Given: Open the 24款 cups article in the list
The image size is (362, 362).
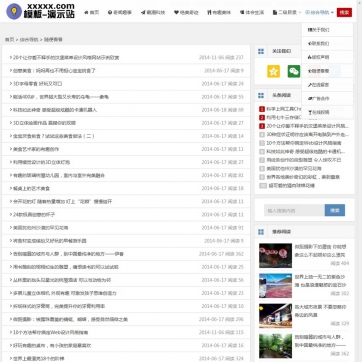Looking at the screenshot, I should pyautogui.click(x=34, y=215).
